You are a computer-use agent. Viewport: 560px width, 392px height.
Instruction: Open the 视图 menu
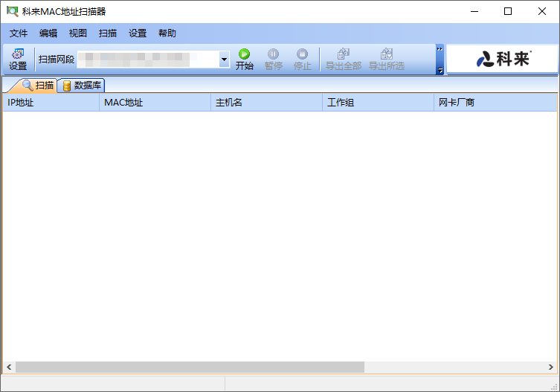[x=78, y=33]
